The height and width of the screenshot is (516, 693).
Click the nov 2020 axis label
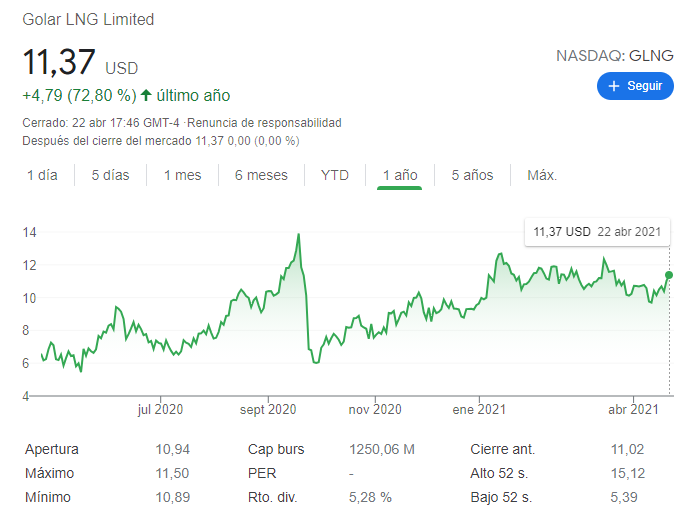coord(375,410)
